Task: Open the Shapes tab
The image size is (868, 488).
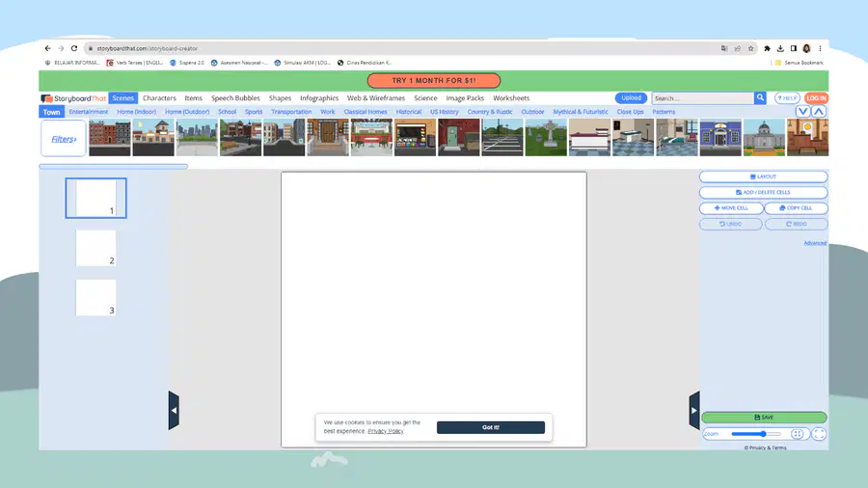Action: click(280, 98)
